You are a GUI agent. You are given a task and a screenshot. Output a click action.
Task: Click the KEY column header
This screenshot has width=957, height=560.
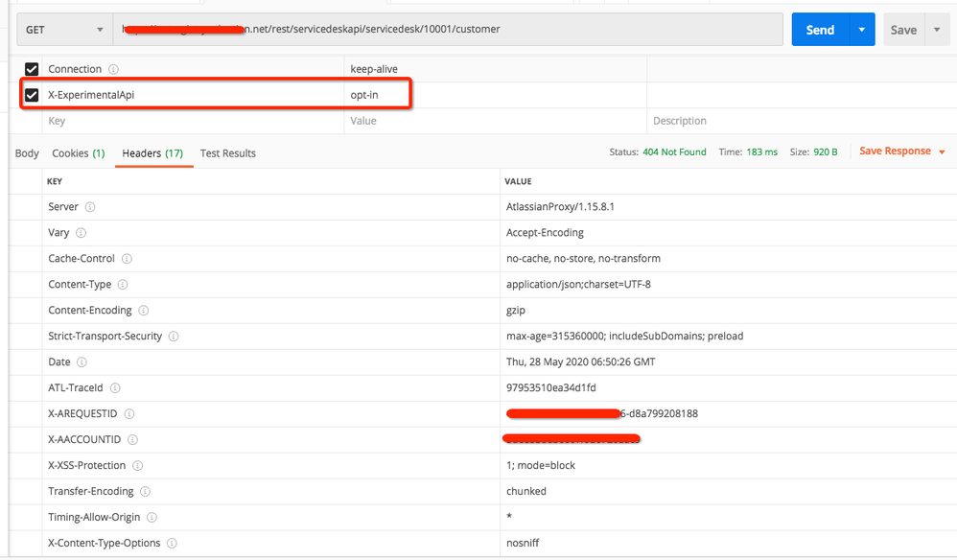[55, 181]
